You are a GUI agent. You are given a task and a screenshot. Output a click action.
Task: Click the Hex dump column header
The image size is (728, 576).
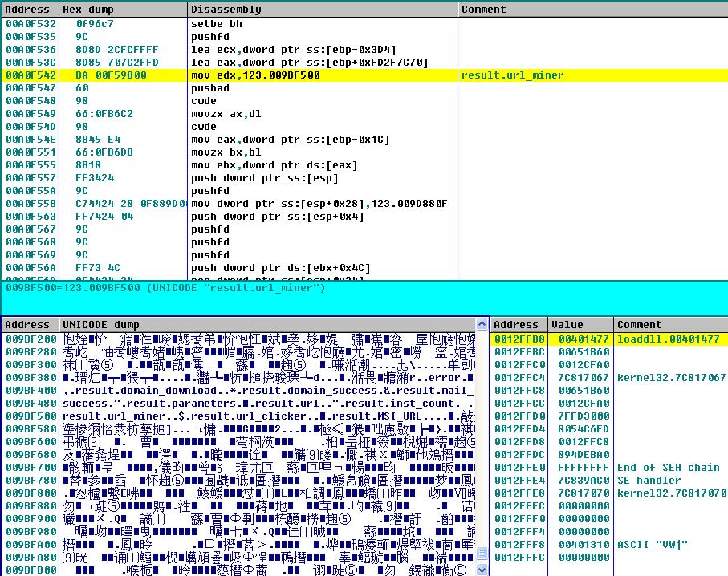coord(88,9)
